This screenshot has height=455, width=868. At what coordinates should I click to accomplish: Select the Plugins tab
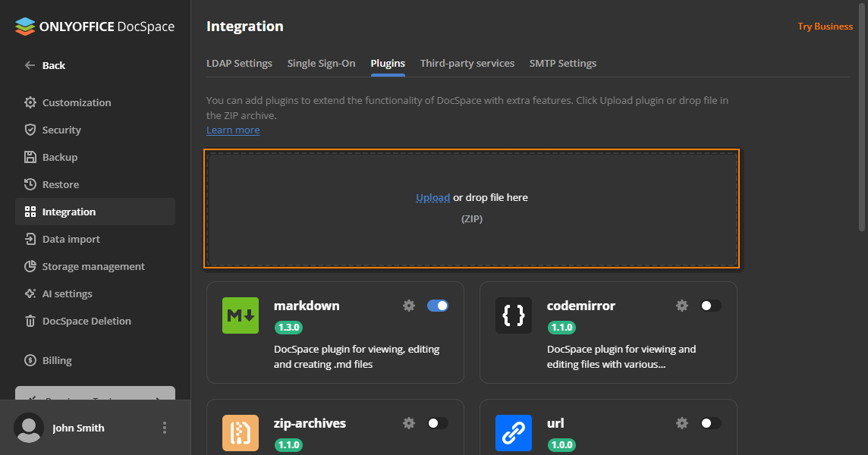[388, 63]
